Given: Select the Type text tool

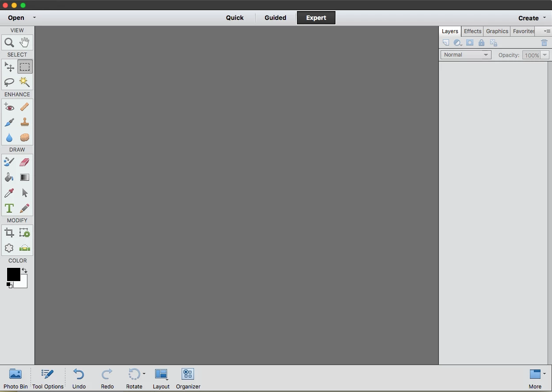Looking at the screenshot, I should coord(9,208).
